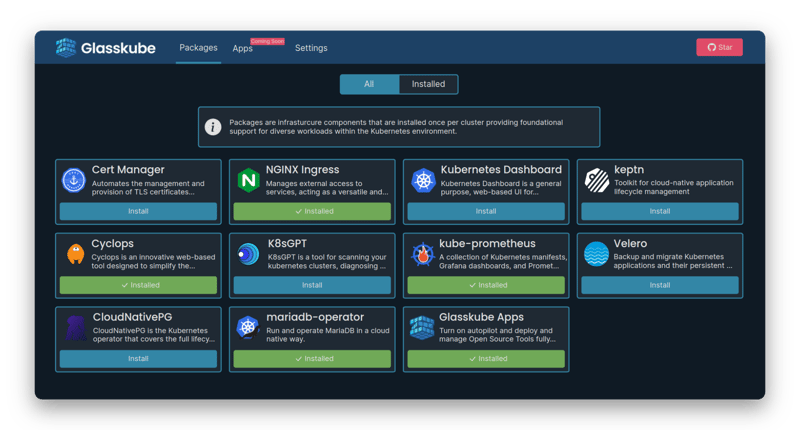The image size is (800, 430).
Task: Click the CloudNativePG icon
Action: (x=74, y=327)
